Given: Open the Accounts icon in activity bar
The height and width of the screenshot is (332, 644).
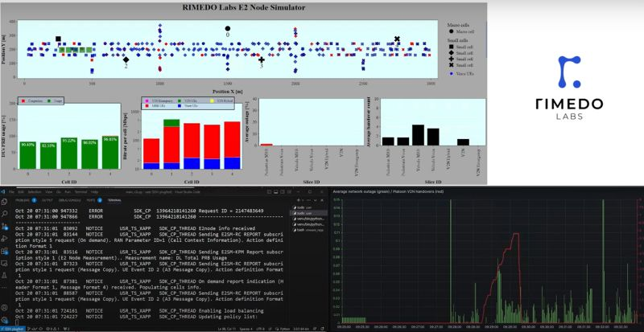Looking at the screenshot, I should [x=4, y=307].
